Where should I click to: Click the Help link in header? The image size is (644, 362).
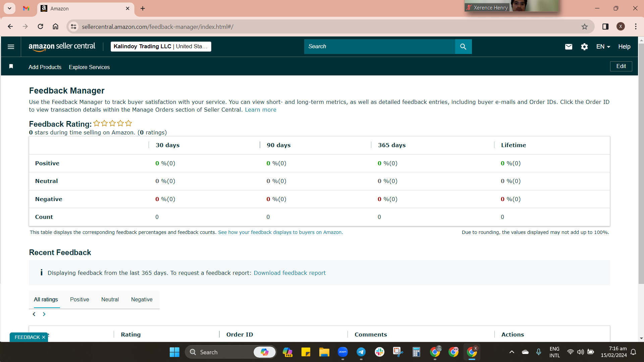624,47
